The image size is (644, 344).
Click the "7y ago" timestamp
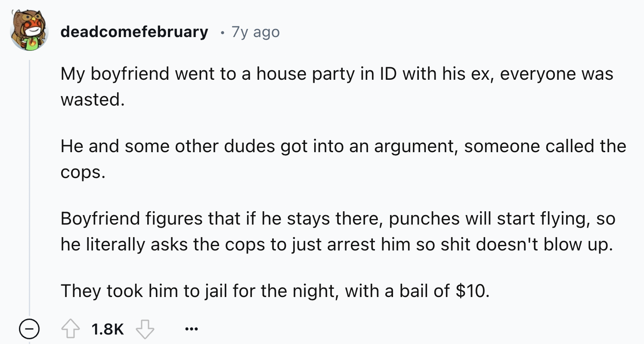[x=255, y=32]
